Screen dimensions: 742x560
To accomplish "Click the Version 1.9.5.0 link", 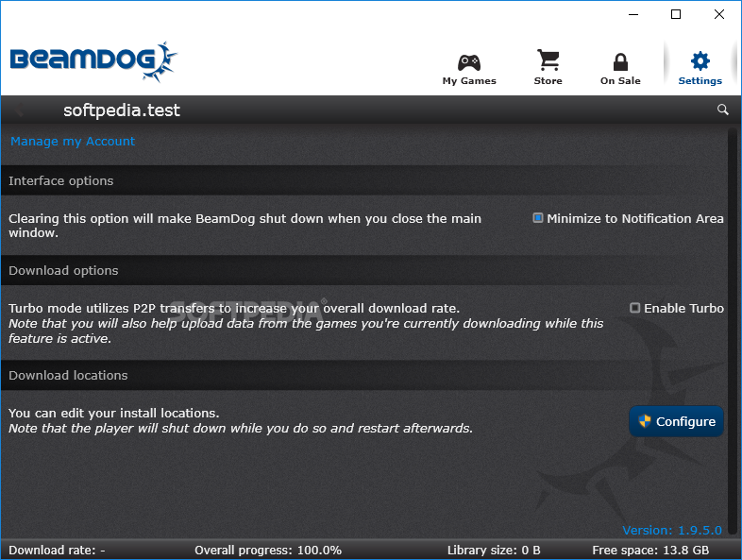I will [x=672, y=530].
